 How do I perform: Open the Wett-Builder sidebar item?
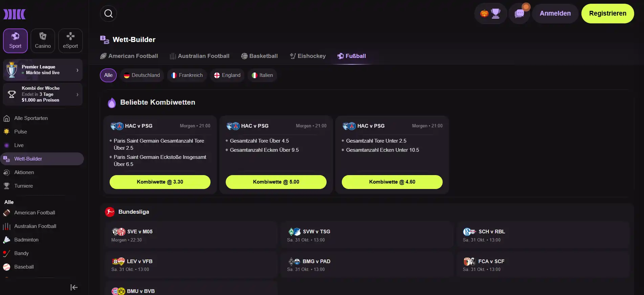tap(42, 159)
